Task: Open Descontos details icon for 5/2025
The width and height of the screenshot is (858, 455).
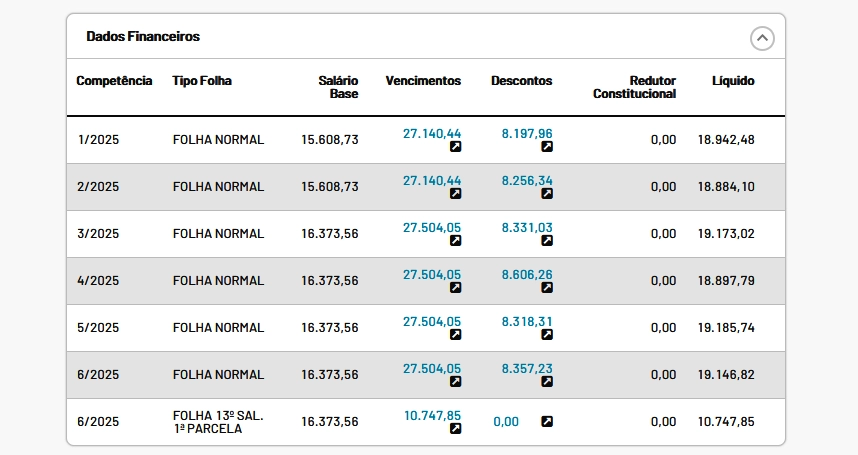Action: [547, 335]
